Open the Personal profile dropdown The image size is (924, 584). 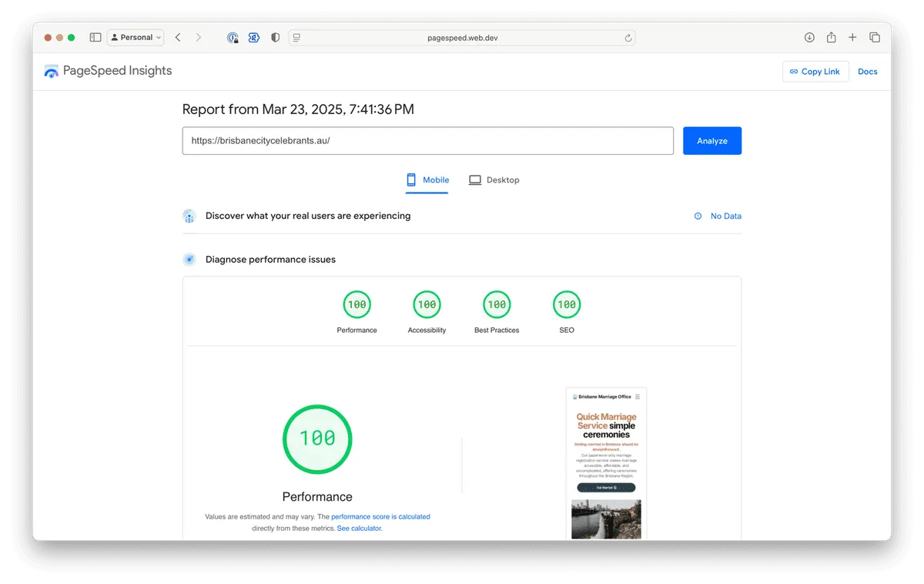[x=136, y=37]
